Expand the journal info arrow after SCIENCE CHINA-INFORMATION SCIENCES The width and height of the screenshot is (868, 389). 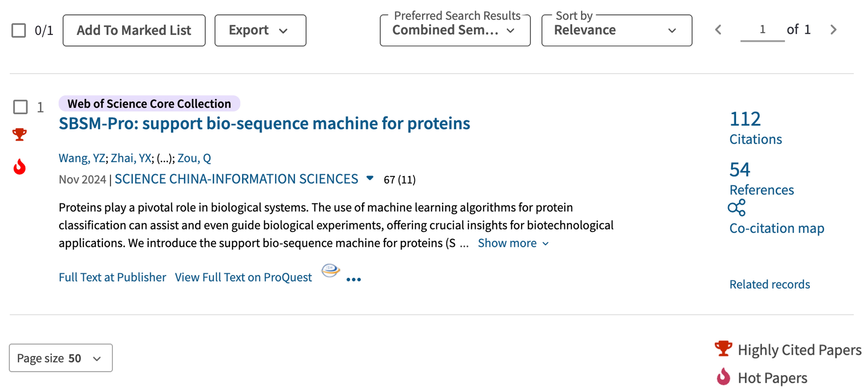point(370,178)
